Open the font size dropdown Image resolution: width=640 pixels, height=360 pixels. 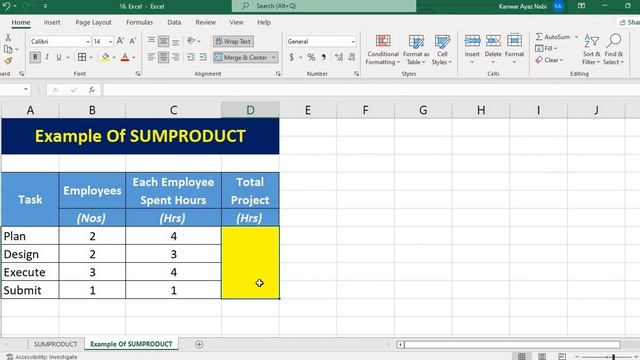click(x=110, y=42)
